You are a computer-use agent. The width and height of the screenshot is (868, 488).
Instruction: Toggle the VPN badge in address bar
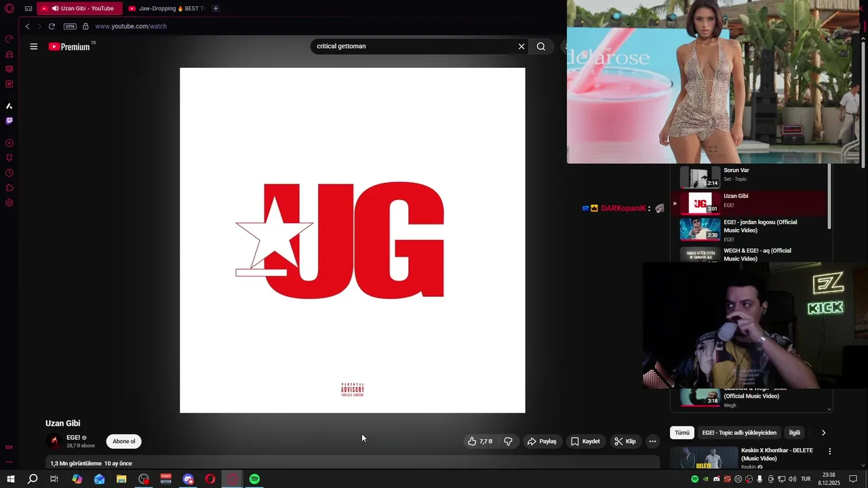click(x=70, y=26)
